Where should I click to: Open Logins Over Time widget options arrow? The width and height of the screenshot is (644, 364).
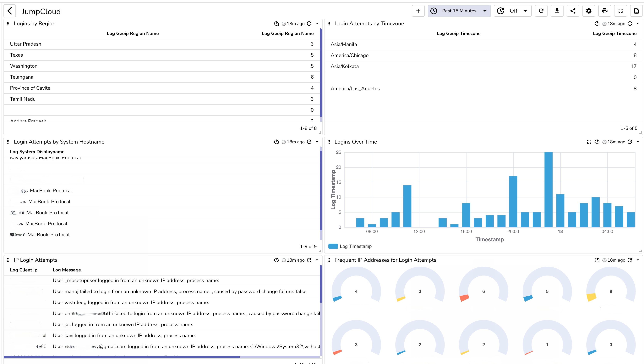(638, 142)
